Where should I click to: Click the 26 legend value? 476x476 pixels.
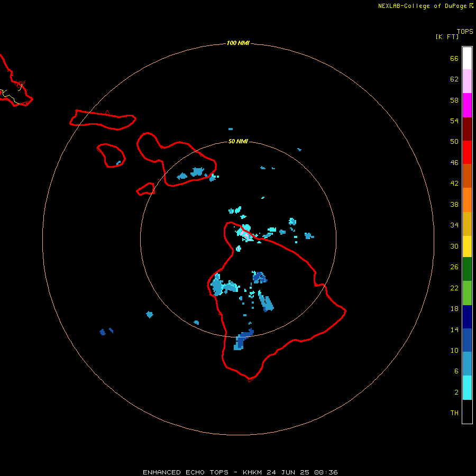coord(454,267)
